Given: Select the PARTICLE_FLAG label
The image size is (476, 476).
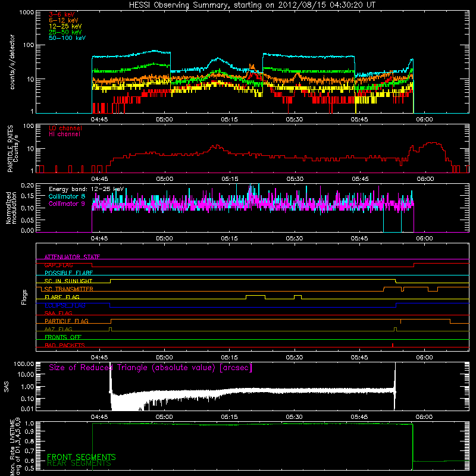Looking at the screenshot, I should 67,321.
